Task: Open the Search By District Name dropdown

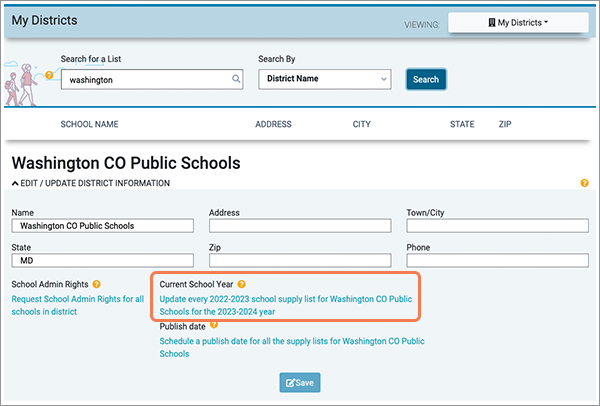Action: coord(324,79)
